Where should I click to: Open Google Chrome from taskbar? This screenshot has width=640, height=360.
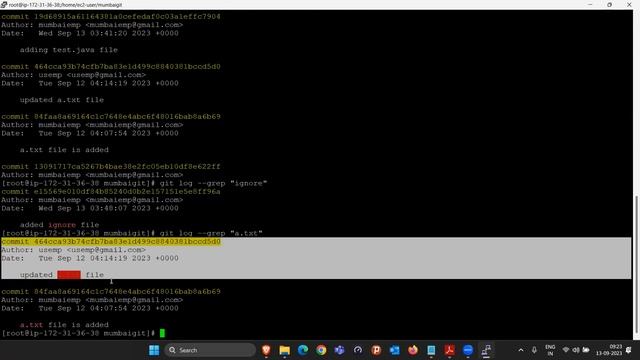(x=321, y=350)
